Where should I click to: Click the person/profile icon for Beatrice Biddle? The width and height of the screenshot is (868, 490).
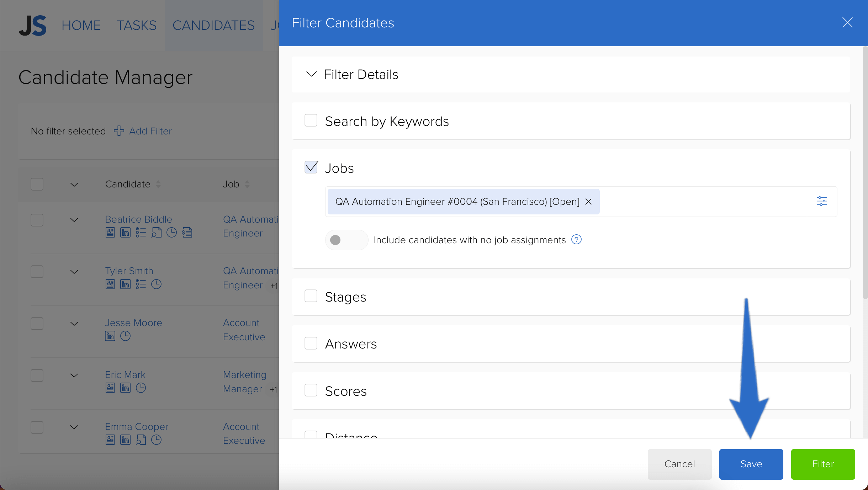[x=110, y=233]
